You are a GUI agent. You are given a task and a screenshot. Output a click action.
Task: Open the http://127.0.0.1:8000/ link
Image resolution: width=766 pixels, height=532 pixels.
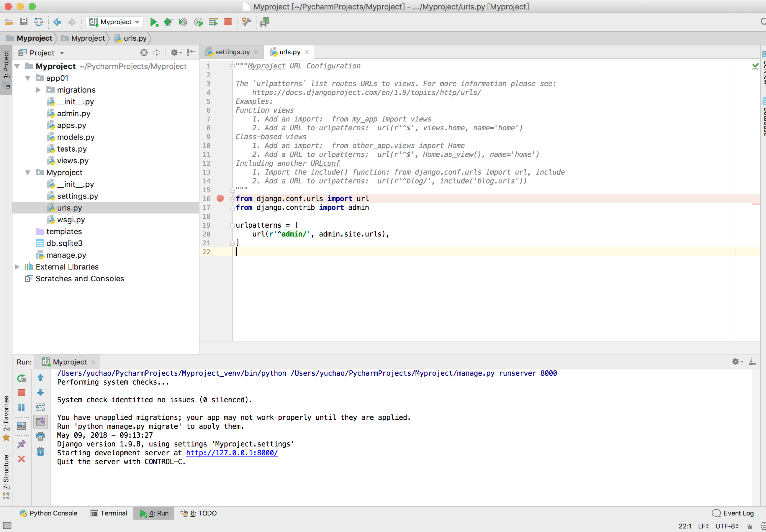232,453
